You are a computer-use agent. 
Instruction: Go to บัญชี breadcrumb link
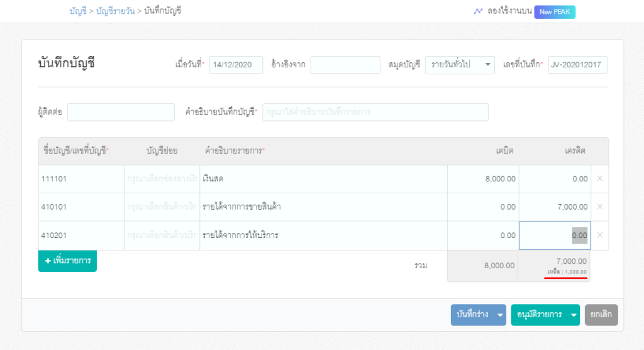pyautogui.click(x=78, y=11)
